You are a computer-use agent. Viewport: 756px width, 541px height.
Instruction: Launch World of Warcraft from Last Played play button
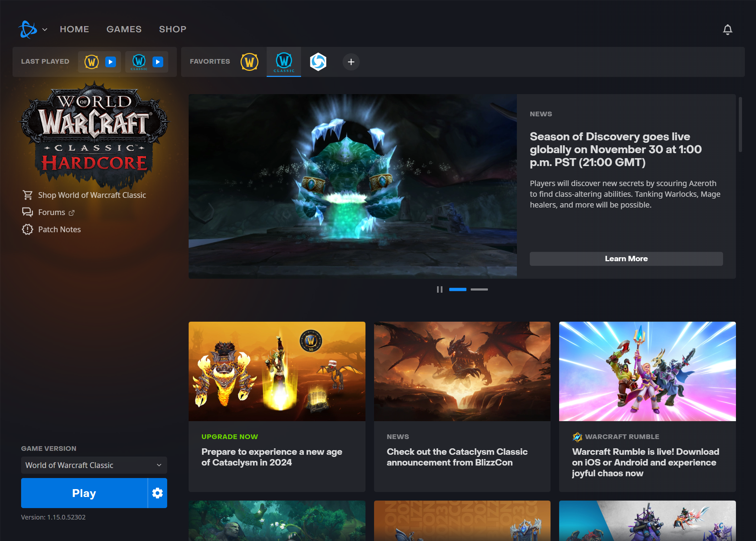pos(111,62)
